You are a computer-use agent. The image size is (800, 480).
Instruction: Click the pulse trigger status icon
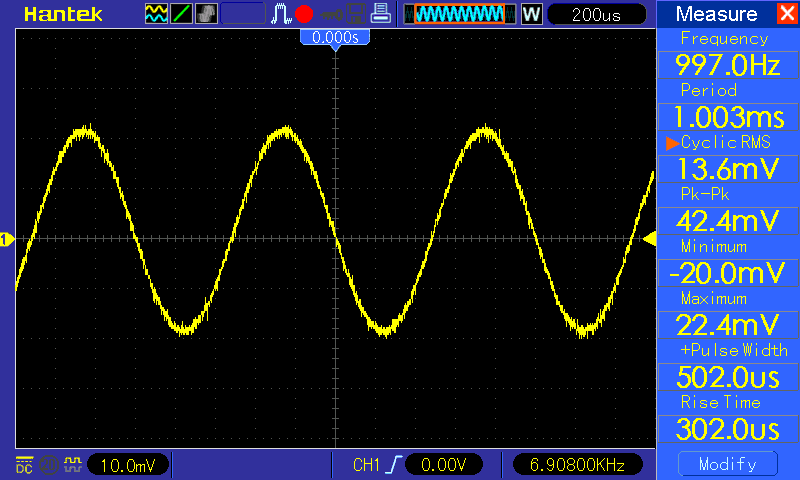[282, 14]
